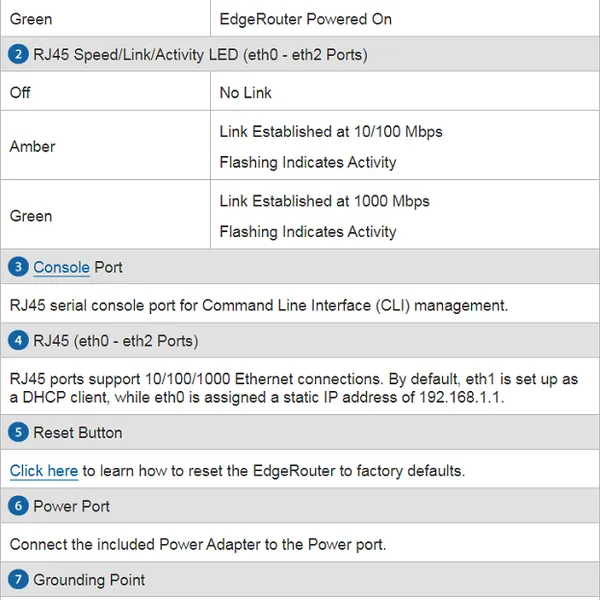The height and width of the screenshot is (600, 600).
Task: Click the 'Off' LED state cell
Action: coord(21,92)
